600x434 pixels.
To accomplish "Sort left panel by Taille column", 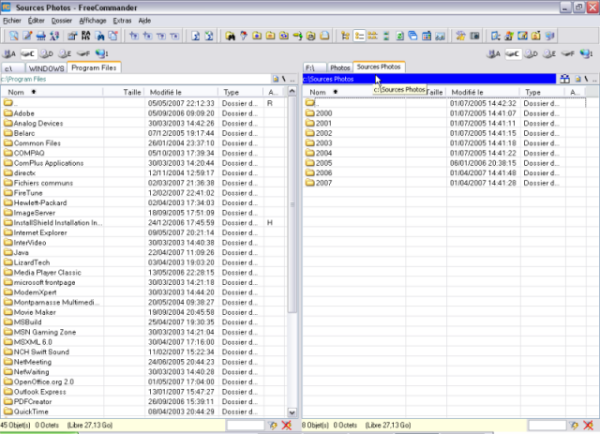I will point(123,92).
